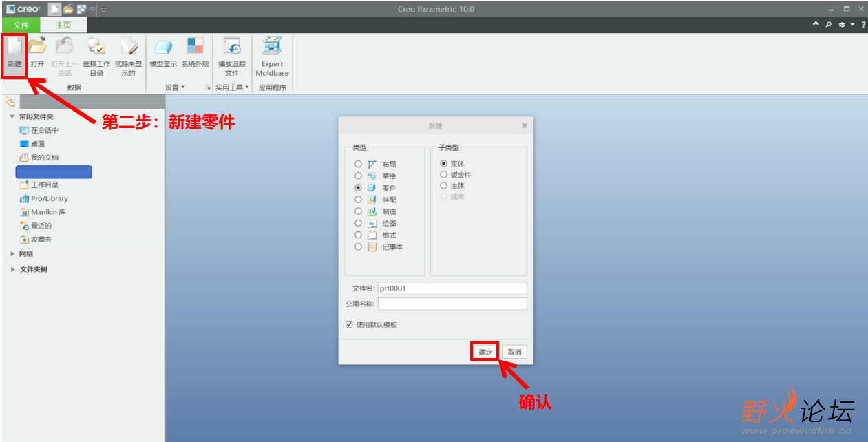Screen dimensions: 868x442
Task: Click the 格式 format type icon
Action: pyautogui.click(x=372, y=235)
